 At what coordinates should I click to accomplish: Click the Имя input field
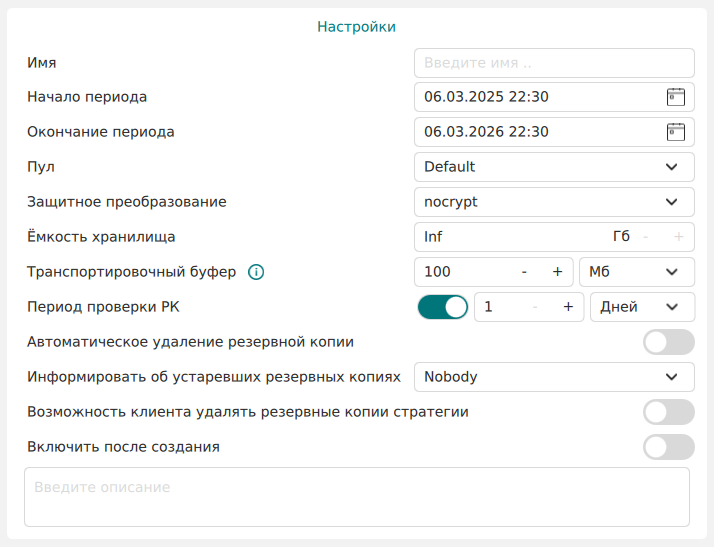tap(553, 62)
